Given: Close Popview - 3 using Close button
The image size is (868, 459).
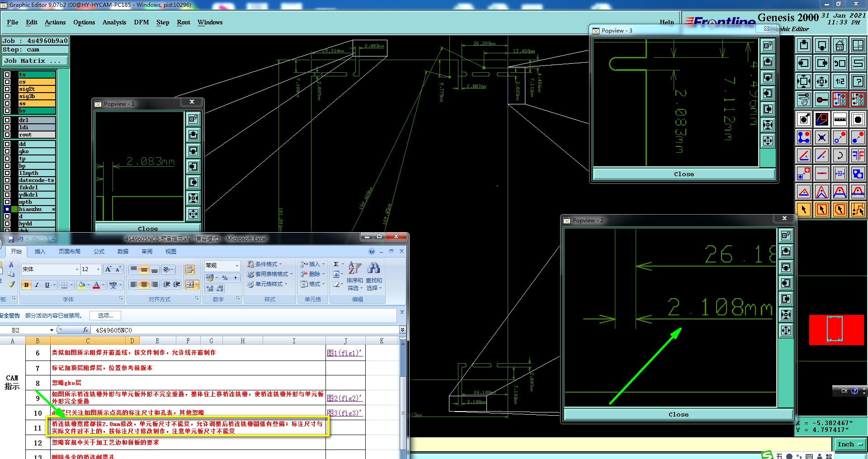Looking at the screenshot, I should [x=684, y=174].
